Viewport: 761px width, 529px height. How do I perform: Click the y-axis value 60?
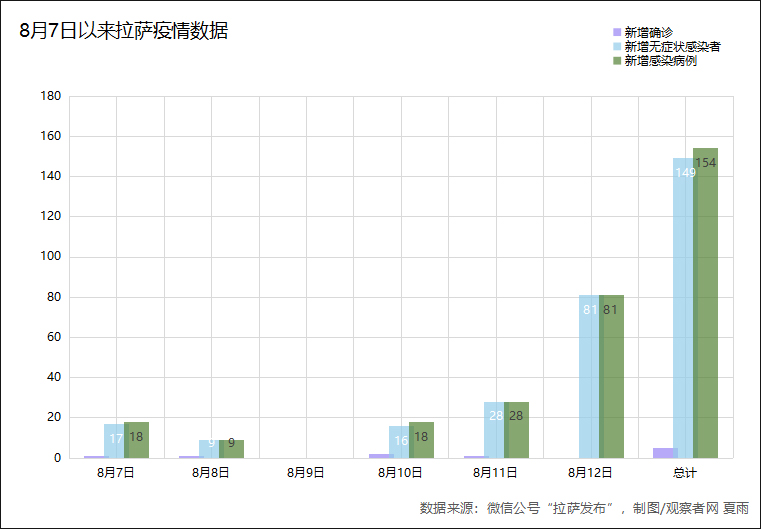(x=54, y=337)
